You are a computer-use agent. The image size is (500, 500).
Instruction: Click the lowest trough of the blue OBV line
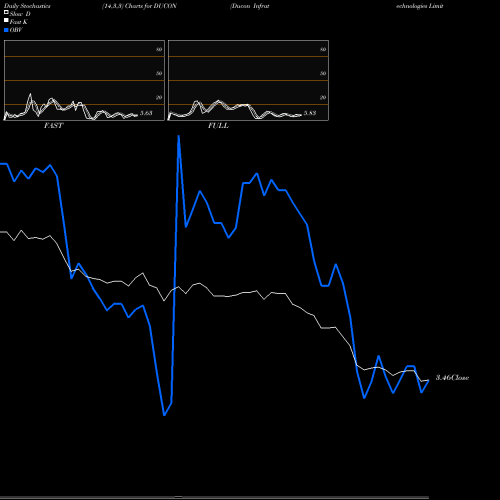pyautogui.click(x=164, y=415)
